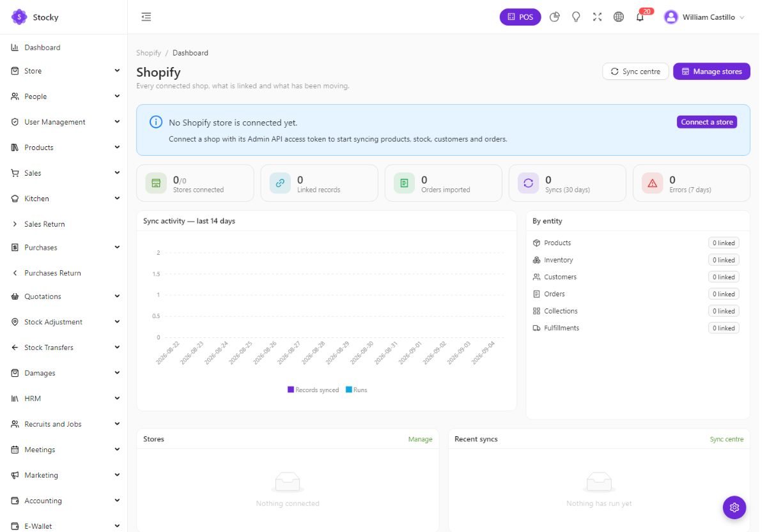Viewport: 767px width, 532px height.
Task: Expand the Quotations menu chevron
Action: click(117, 296)
